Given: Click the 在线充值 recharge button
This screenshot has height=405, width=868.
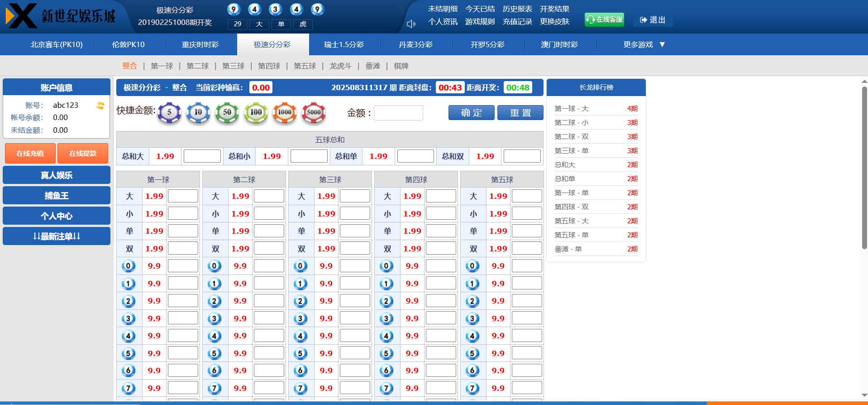Looking at the screenshot, I should pyautogui.click(x=30, y=154).
